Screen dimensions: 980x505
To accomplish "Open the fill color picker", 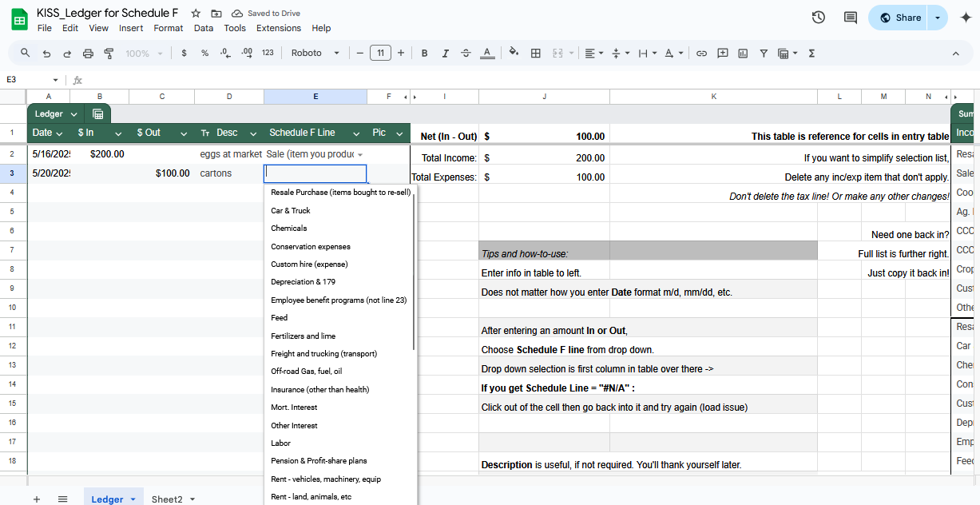I will pos(514,54).
